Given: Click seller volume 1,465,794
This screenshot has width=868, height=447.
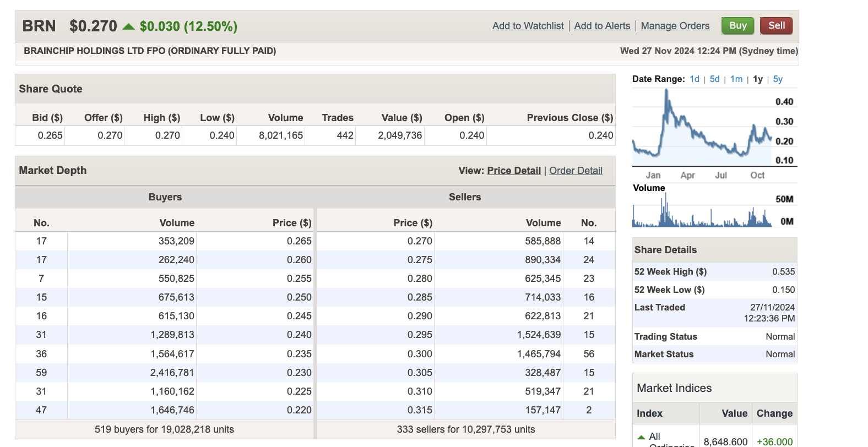Looking at the screenshot, I should [539, 354].
